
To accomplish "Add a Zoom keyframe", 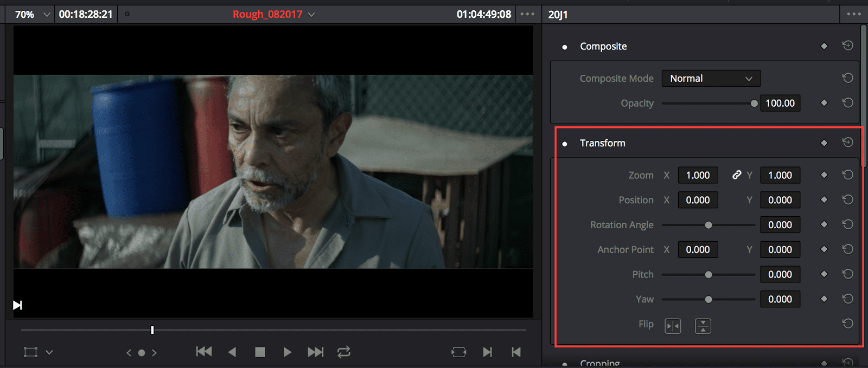I will [824, 175].
